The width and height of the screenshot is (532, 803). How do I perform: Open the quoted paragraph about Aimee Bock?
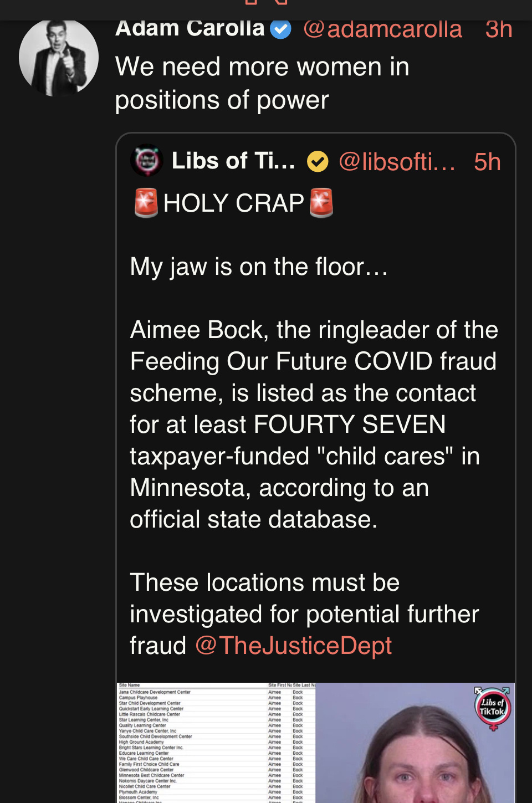[x=313, y=424]
